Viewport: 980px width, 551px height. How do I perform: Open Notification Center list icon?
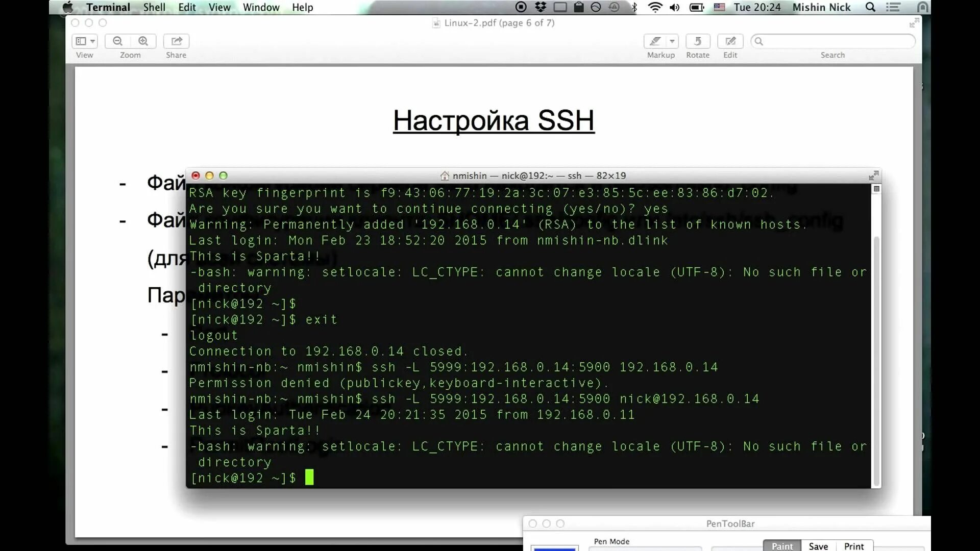(893, 7)
